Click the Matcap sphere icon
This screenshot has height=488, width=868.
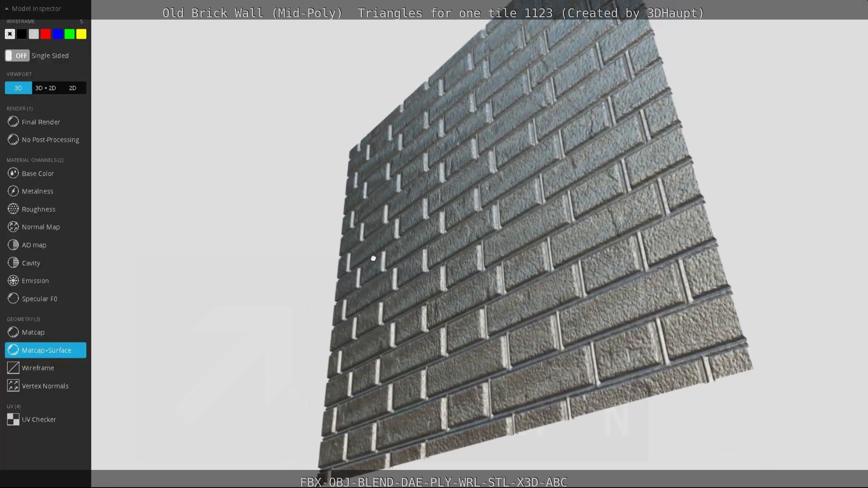point(13,332)
